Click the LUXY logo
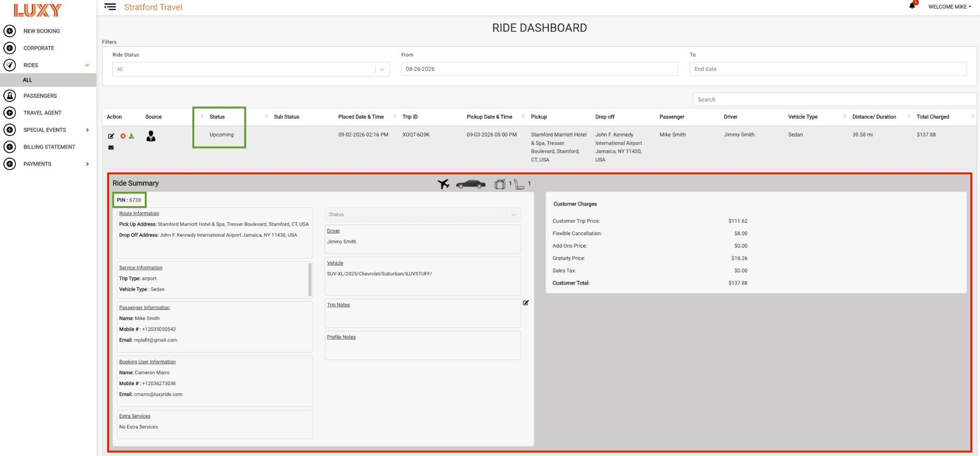980x456 pixels. click(38, 10)
